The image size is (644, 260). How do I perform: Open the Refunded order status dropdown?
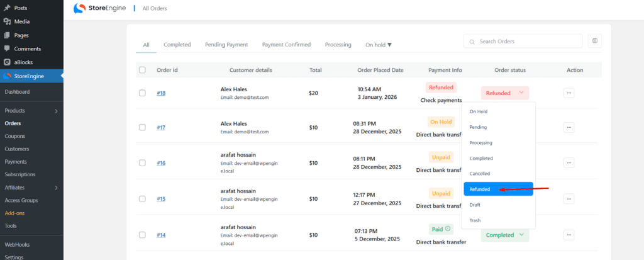coord(505,93)
